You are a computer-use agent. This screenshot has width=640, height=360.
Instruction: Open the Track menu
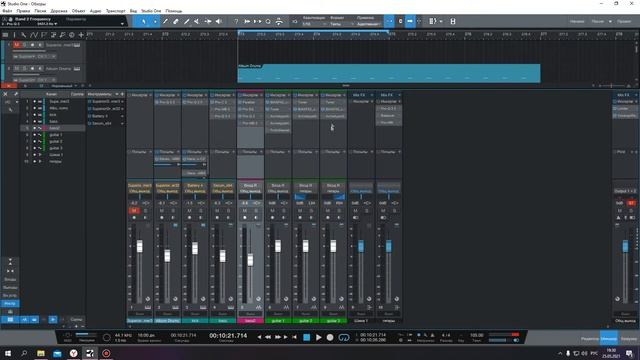pos(59,11)
